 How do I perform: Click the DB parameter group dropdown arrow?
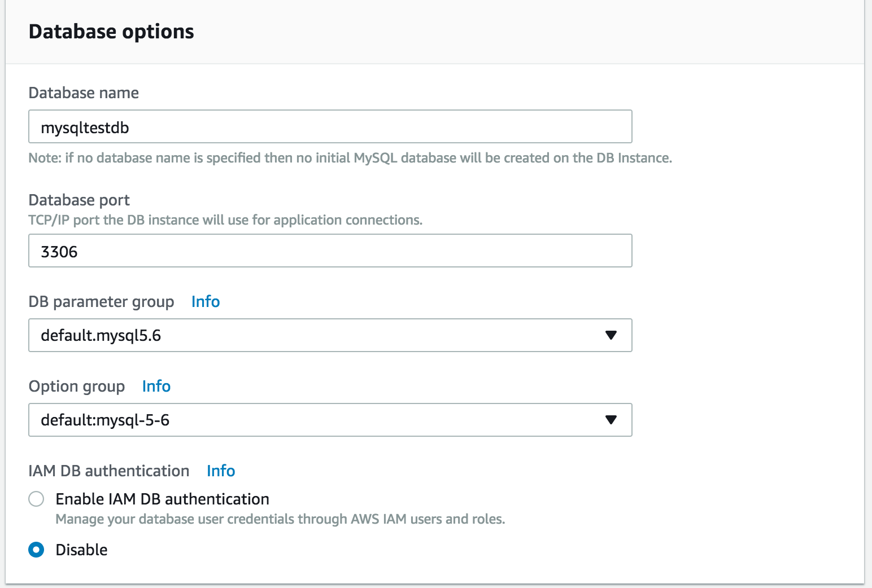tap(611, 335)
